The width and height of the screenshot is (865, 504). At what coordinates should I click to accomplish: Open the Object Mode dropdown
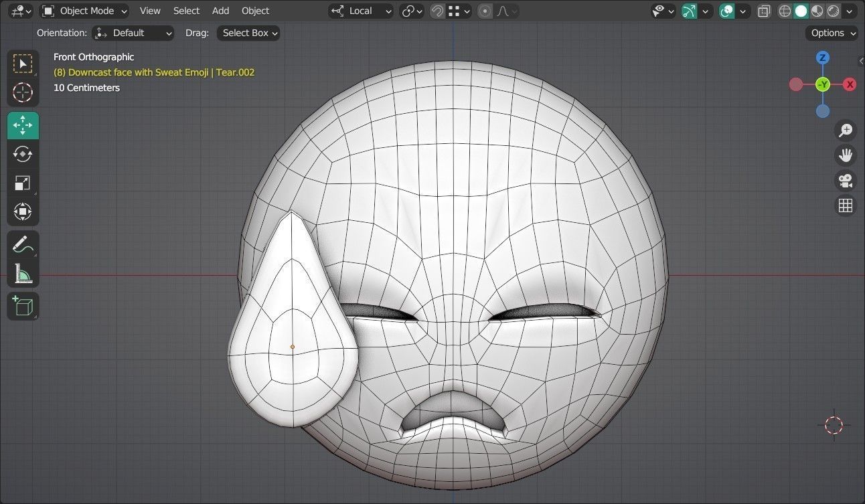84,11
